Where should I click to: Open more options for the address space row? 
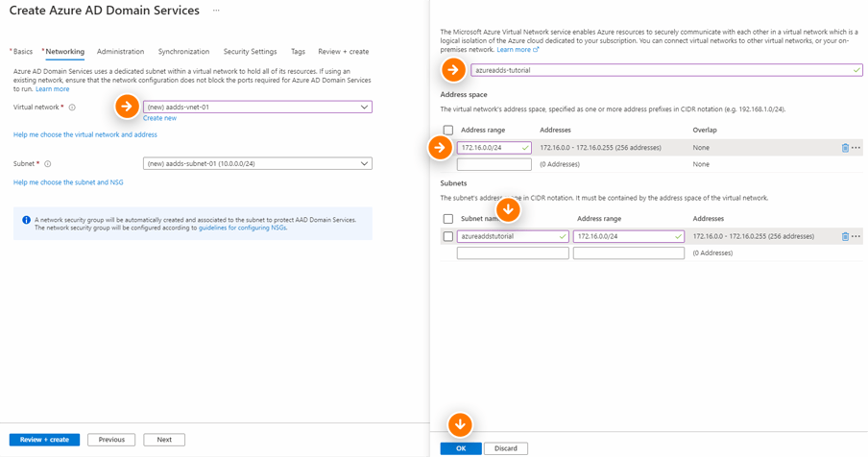(x=856, y=148)
